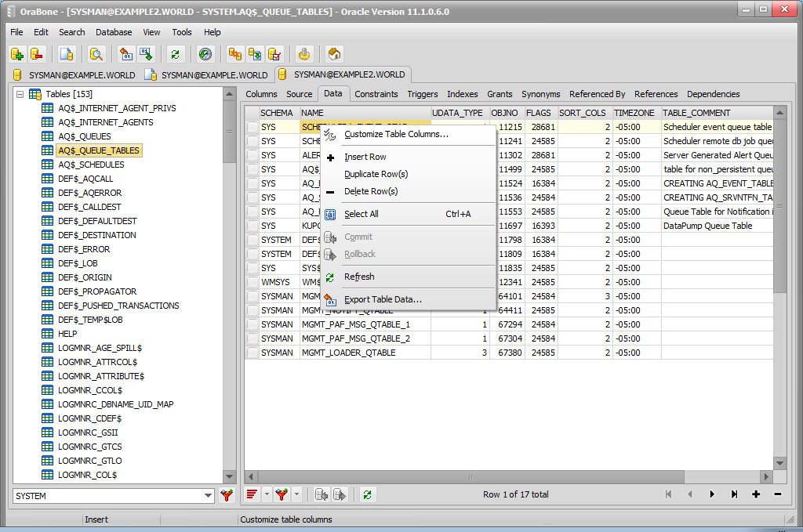Choose Customize Table Columns in context menu
The height and width of the screenshot is (532, 803).
408,134
